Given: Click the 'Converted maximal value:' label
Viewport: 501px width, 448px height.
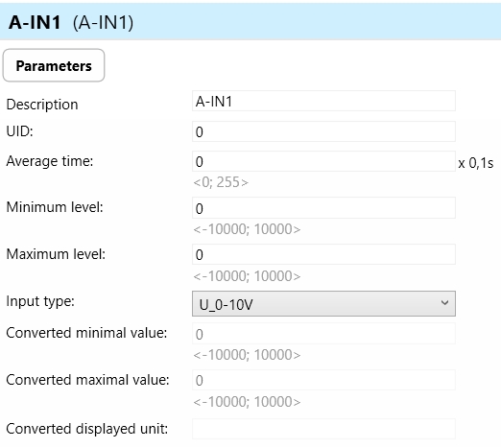Looking at the screenshot, I should [87, 380].
